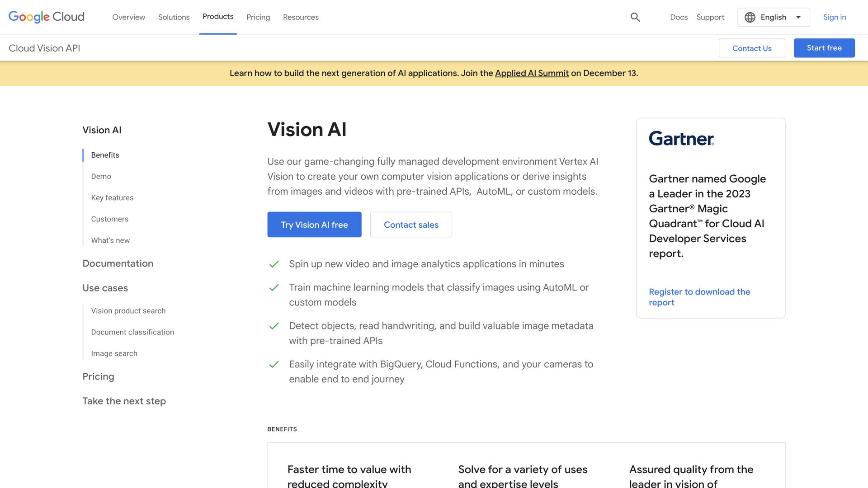
Task: Open the Applied AI Summit link
Action: [x=532, y=73]
